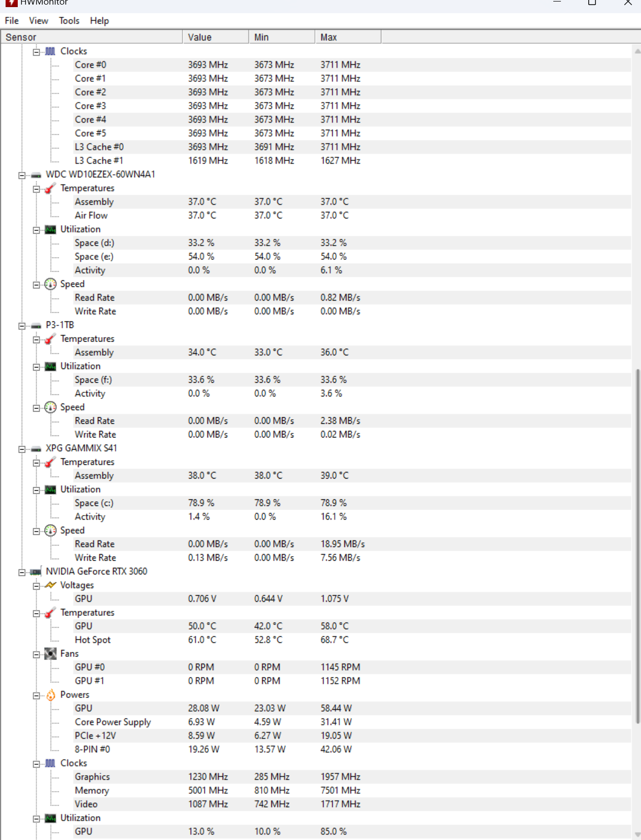641x840 pixels.
Task: Open the File menu
Action: pyautogui.click(x=12, y=21)
